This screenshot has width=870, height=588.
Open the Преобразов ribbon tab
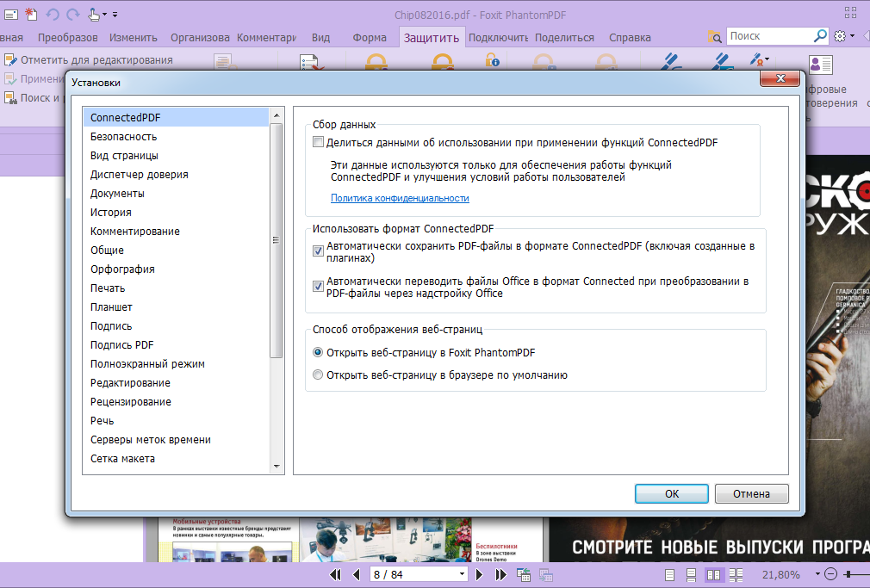tap(68, 38)
